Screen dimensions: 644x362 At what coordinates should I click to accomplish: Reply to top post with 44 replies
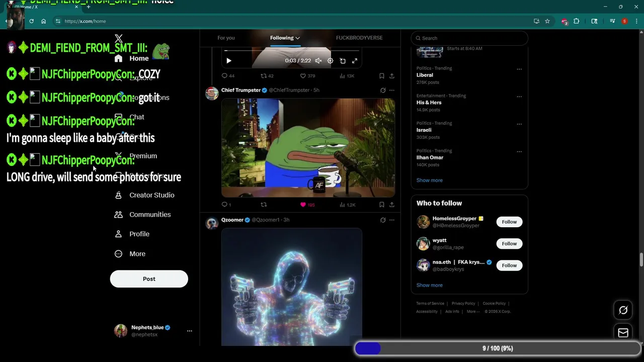(x=228, y=76)
